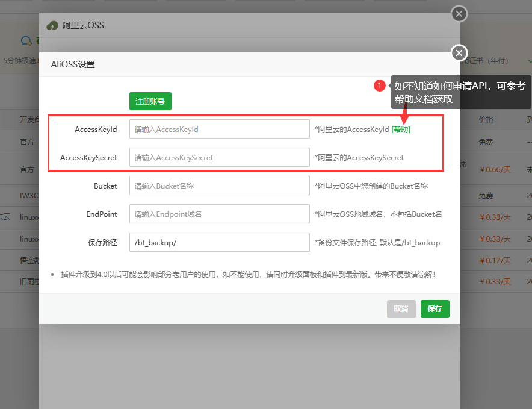Click the 注册账号 green button
The image size is (532, 409).
pyautogui.click(x=150, y=101)
